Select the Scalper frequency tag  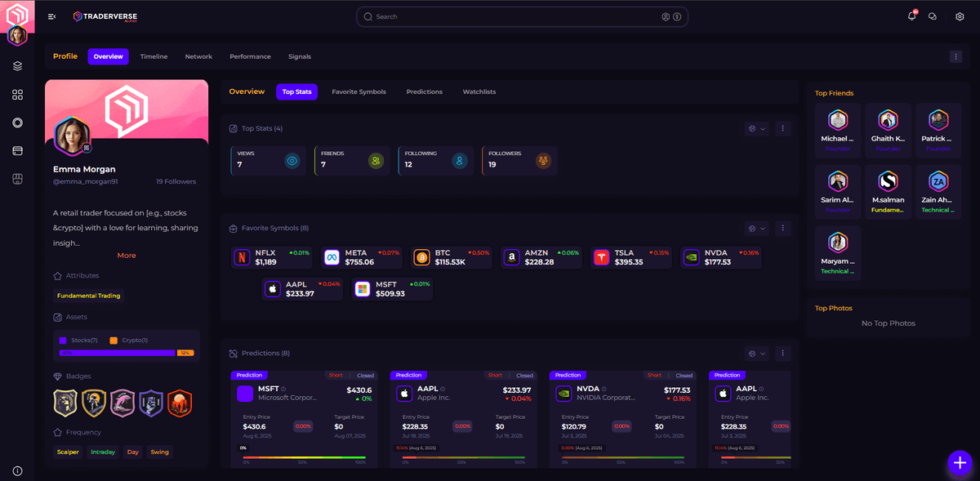(68, 452)
